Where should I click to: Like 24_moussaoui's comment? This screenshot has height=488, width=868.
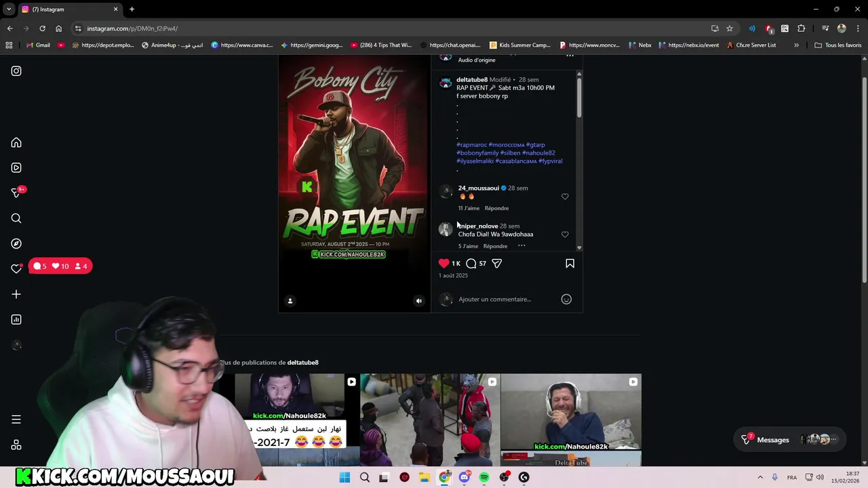[x=565, y=197]
